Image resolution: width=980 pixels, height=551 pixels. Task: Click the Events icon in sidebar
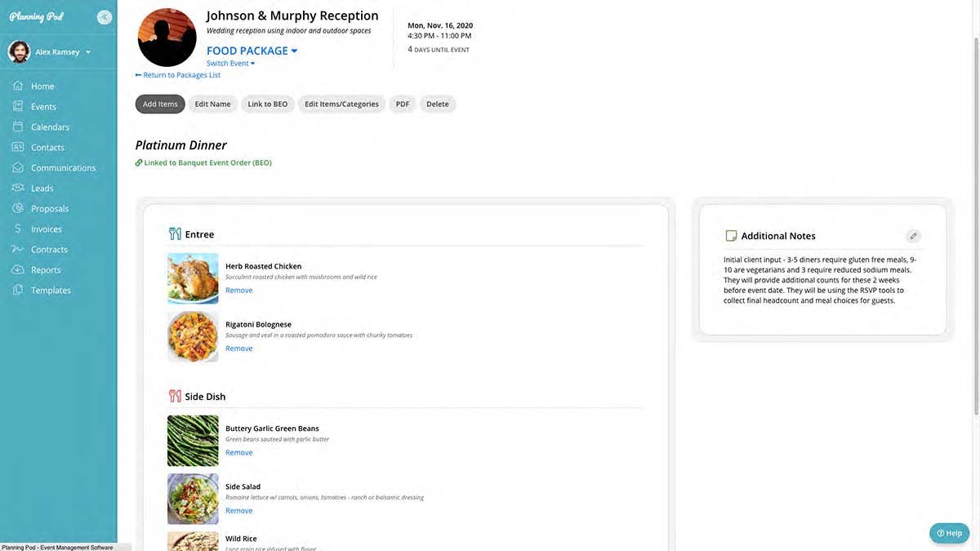(18, 106)
